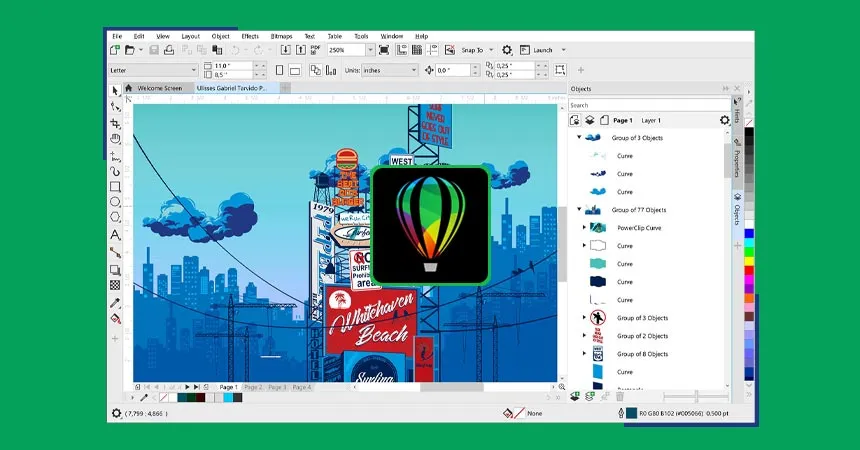Screen dimensions: 860x450
Task: Pick the red color swatch in palette
Action: click(749, 271)
